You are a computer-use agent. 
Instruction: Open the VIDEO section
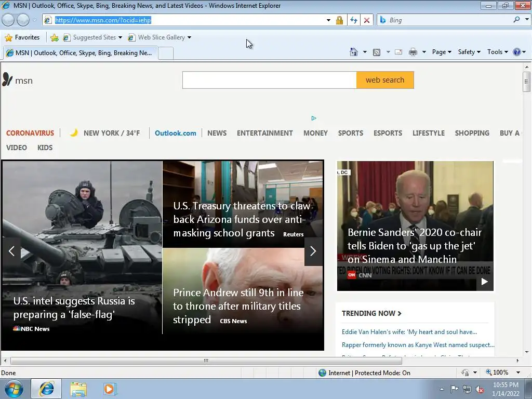(16, 148)
